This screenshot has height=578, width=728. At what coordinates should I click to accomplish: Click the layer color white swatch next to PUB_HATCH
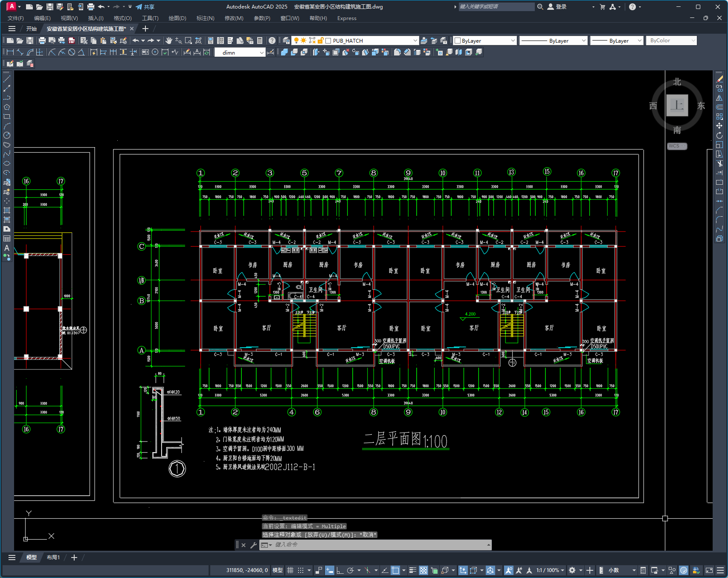(x=328, y=41)
